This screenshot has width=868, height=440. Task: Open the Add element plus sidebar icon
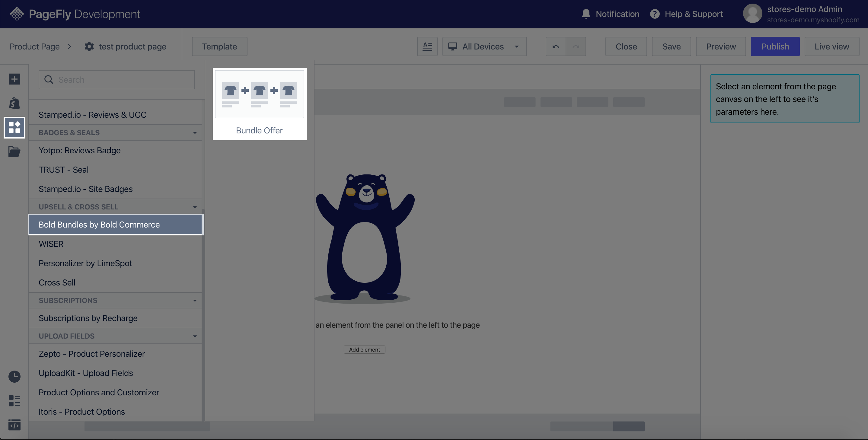tap(14, 79)
